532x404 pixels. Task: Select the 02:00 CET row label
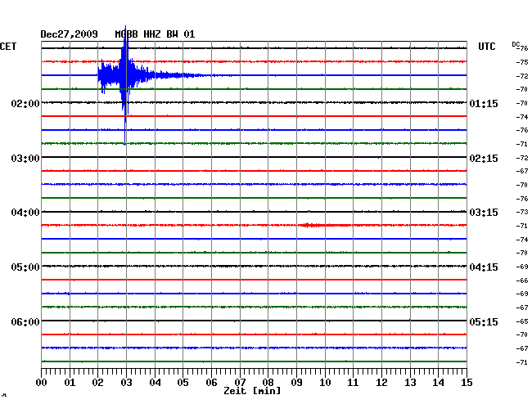(25, 103)
